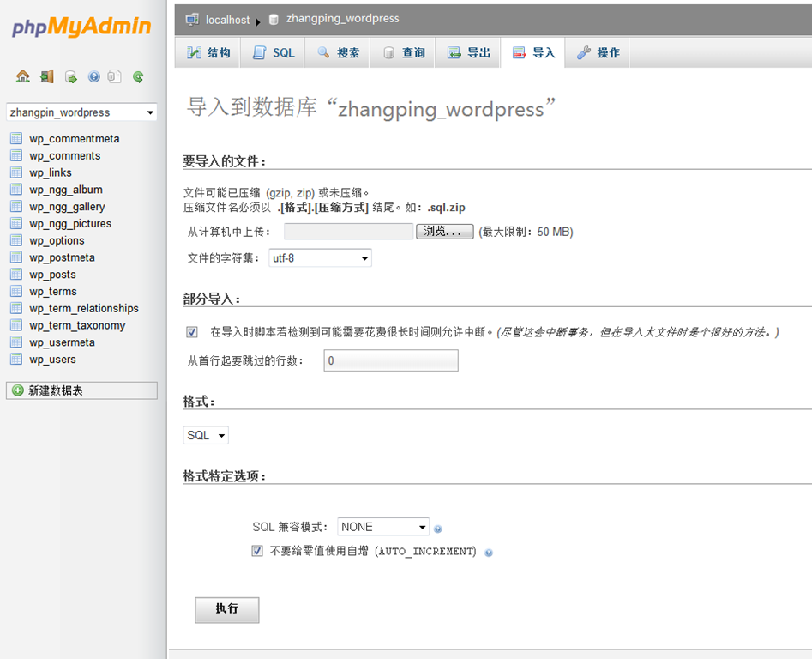Open the wp_options table link
Screen dimensions: 812x659
click(57, 241)
